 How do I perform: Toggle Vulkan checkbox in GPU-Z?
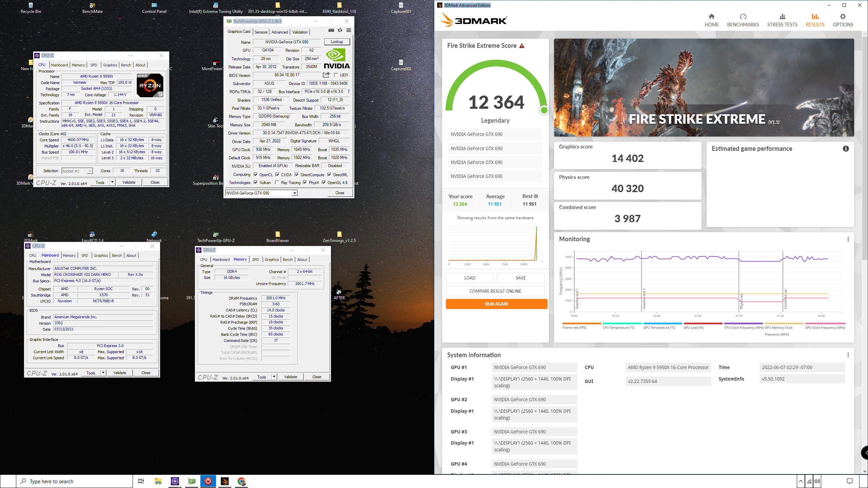(x=256, y=183)
